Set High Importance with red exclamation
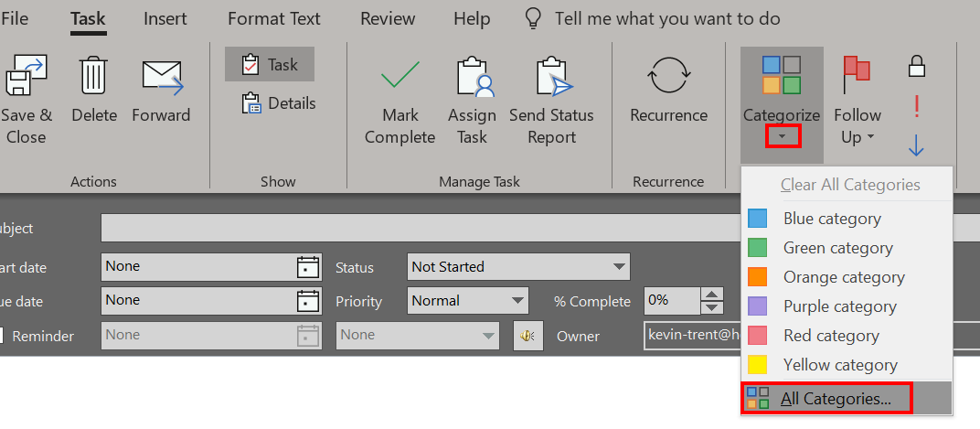Image resolution: width=980 pixels, height=429 pixels. pyautogui.click(x=916, y=107)
